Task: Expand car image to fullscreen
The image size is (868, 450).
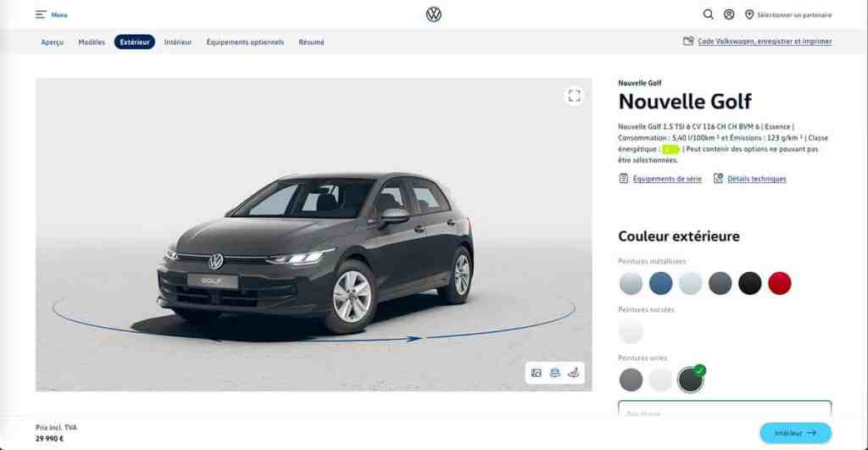Action: 574,96
